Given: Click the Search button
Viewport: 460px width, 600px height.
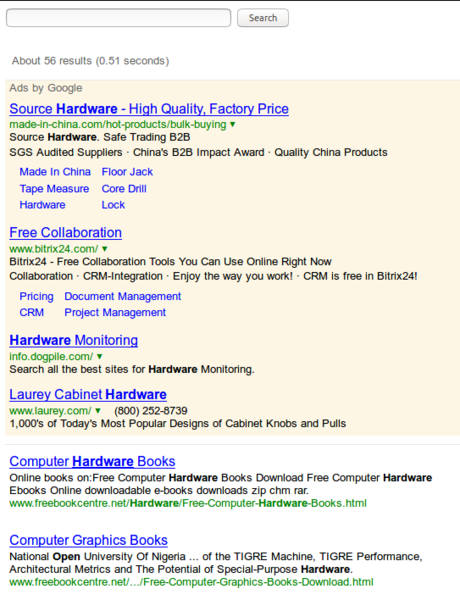Looking at the screenshot, I should (263, 18).
